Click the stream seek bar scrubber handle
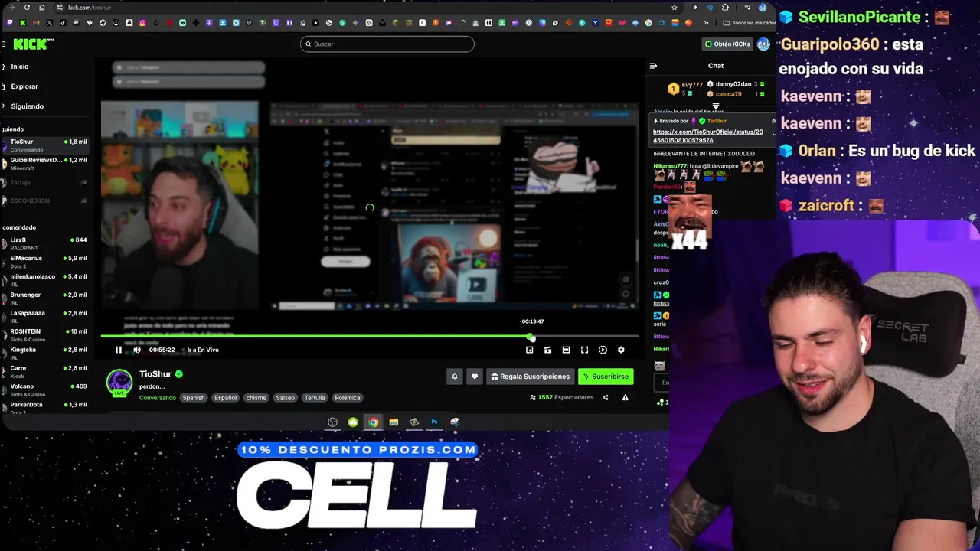Viewport: 980px width, 551px height. pos(531,336)
